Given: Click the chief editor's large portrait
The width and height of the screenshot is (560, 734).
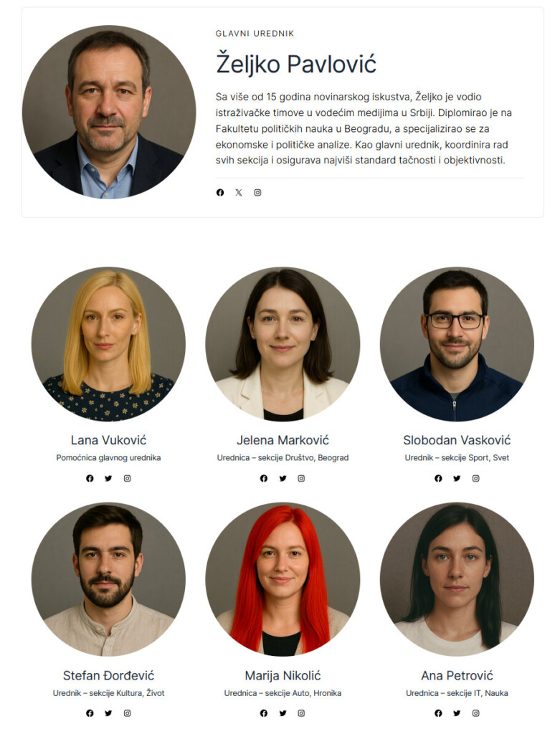Looking at the screenshot, I should [x=109, y=112].
